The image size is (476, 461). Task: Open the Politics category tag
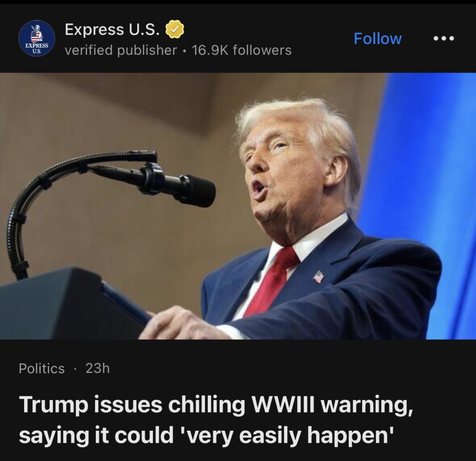pos(41,369)
